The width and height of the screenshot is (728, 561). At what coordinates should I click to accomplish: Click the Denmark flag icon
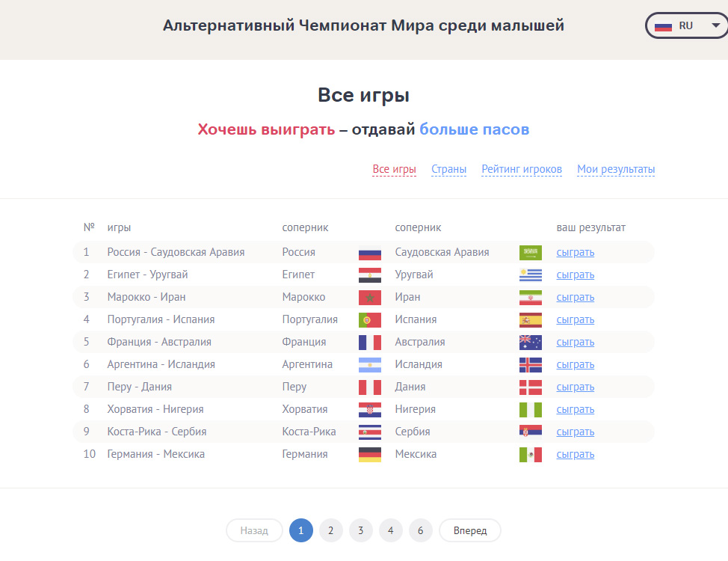pos(530,387)
